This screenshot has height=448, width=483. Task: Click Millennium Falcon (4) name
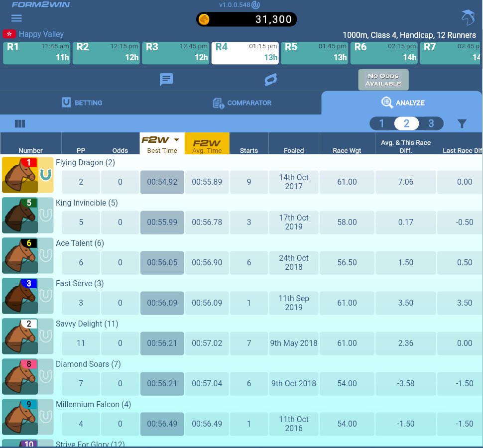[x=93, y=405]
